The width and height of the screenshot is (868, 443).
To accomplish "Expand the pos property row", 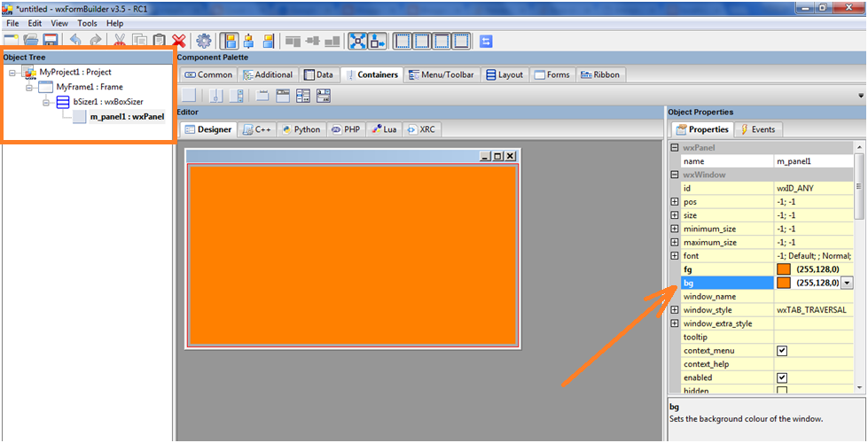I will pos(674,202).
